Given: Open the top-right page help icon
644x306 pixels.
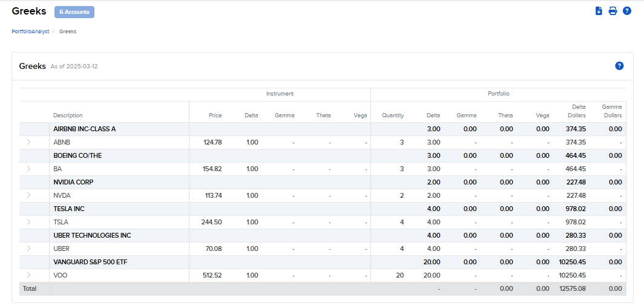Looking at the screenshot, I should 626,11.
